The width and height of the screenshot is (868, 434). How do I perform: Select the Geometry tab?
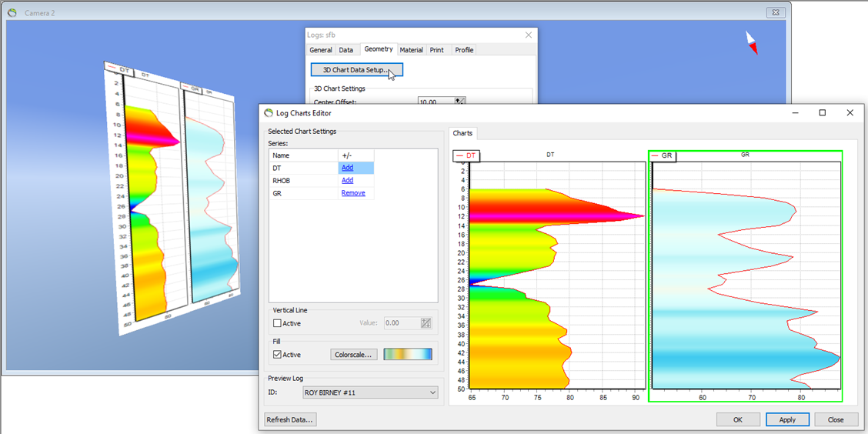coord(379,49)
